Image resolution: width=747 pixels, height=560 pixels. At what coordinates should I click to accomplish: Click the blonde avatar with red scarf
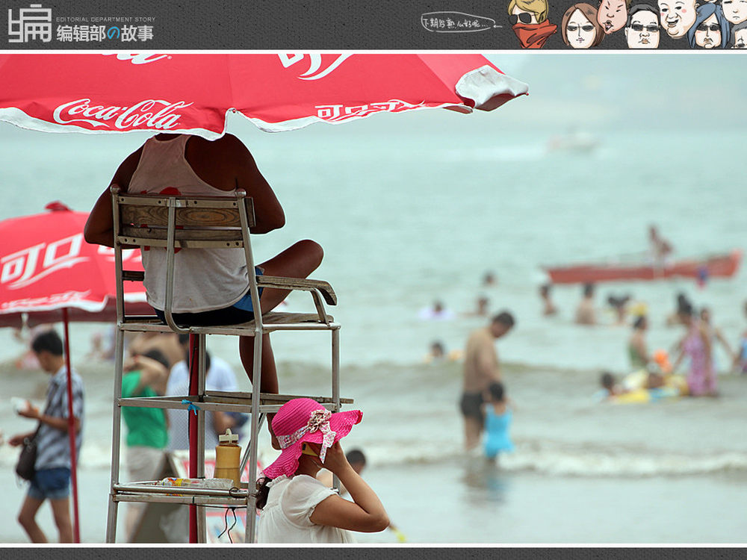coord(530,23)
